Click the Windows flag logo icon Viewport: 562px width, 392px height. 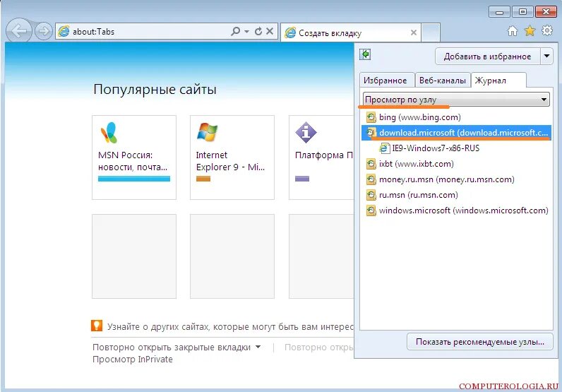point(207,131)
